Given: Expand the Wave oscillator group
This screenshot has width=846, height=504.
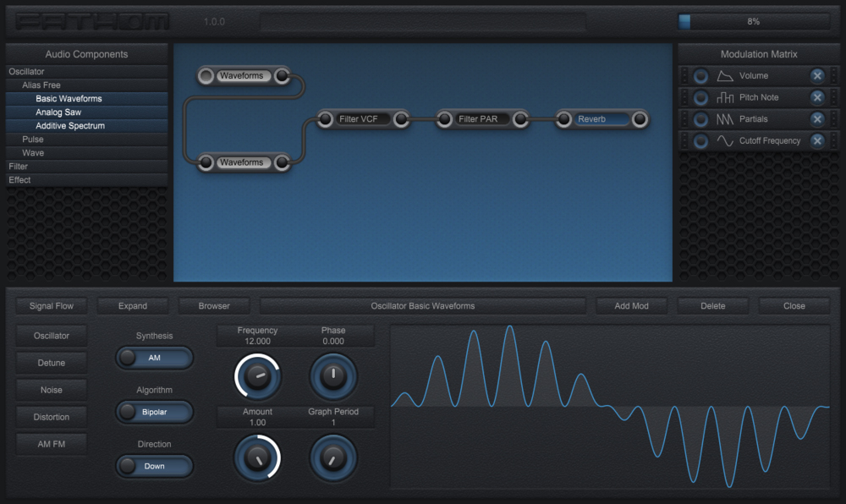Looking at the screenshot, I should (x=86, y=152).
